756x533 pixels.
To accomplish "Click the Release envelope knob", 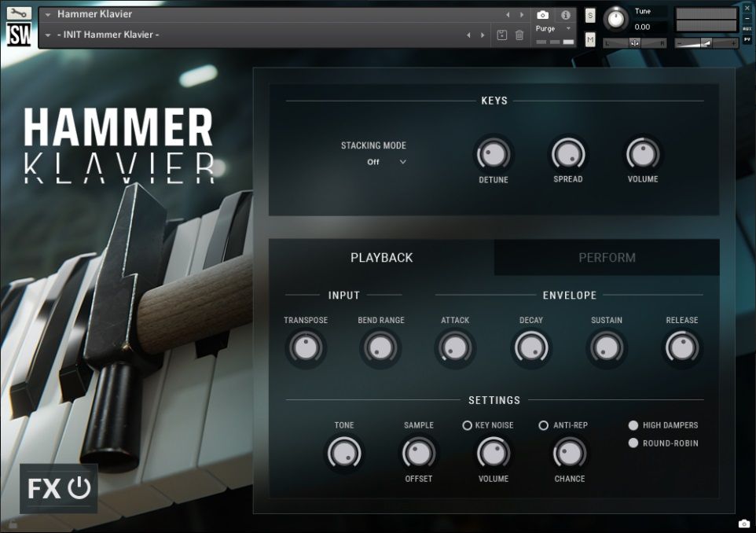I will click(682, 347).
